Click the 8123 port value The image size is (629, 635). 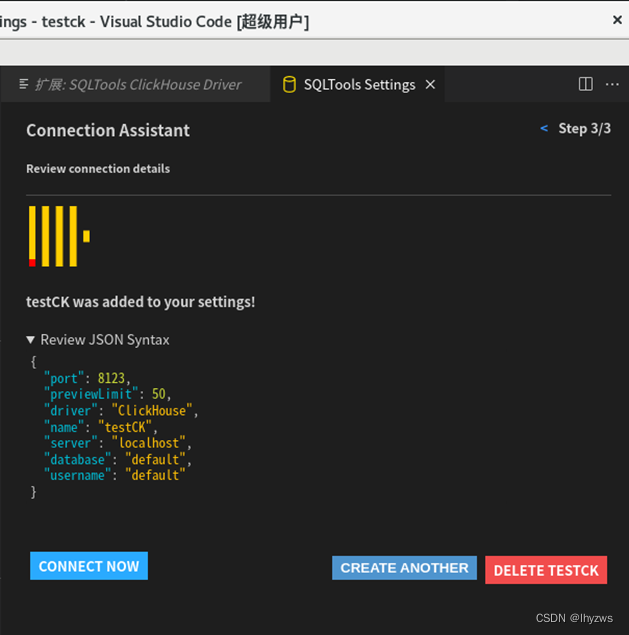(x=111, y=378)
